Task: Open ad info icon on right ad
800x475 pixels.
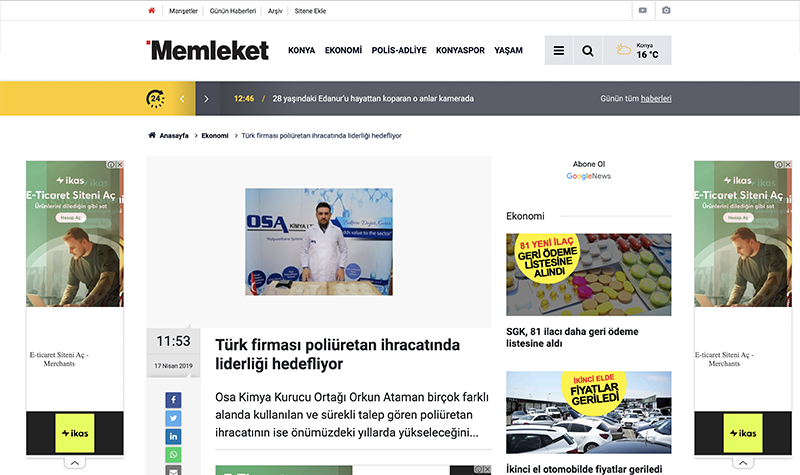Action: click(x=779, y=165)
